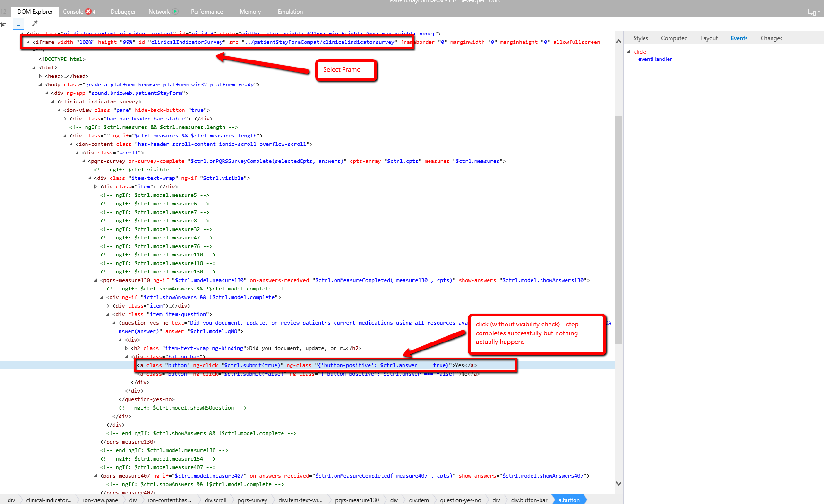This screenshot has height=504, width=824.
Task: Toggle DOM element highlighting box icon
Action: pos(18,23)
